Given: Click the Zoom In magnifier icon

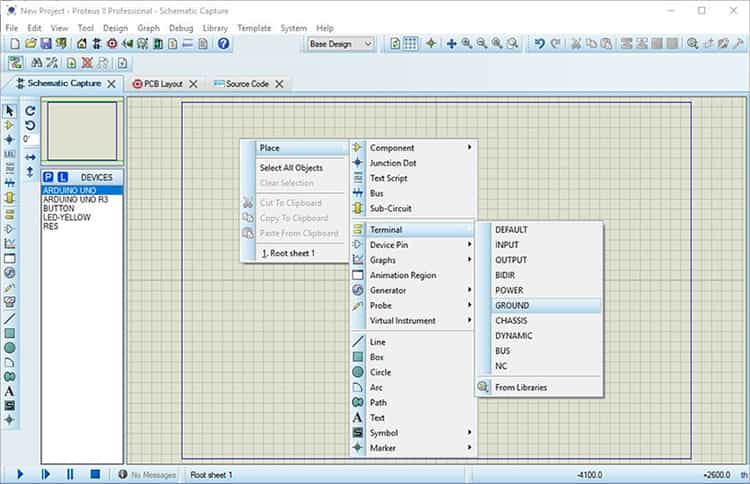Looking at the screenshot, I should 467,44.
